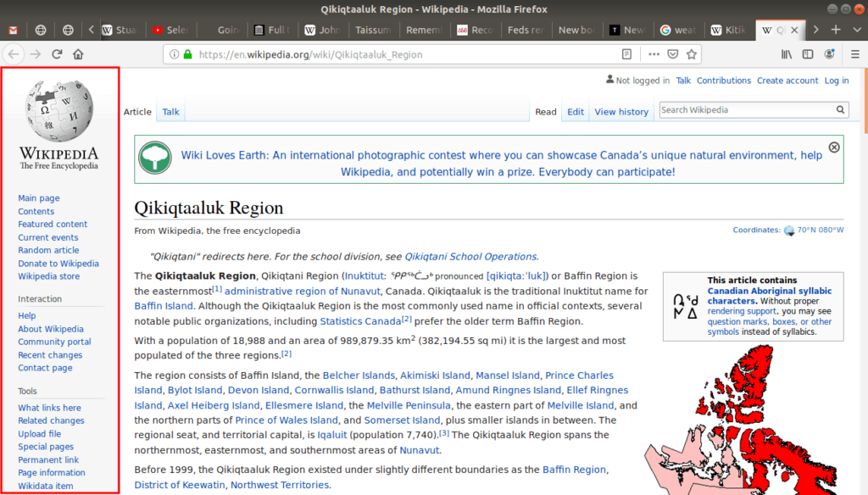Click the address bar URL field
The height and width of the screenshot is (495, 868).
(x=407, y=54)
